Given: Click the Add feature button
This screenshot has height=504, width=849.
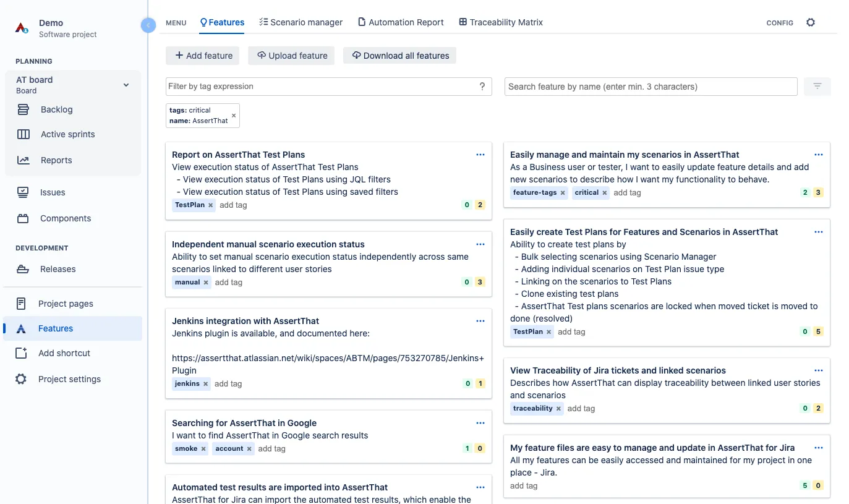Looking at the screenshot, I should tap(203, 56).
